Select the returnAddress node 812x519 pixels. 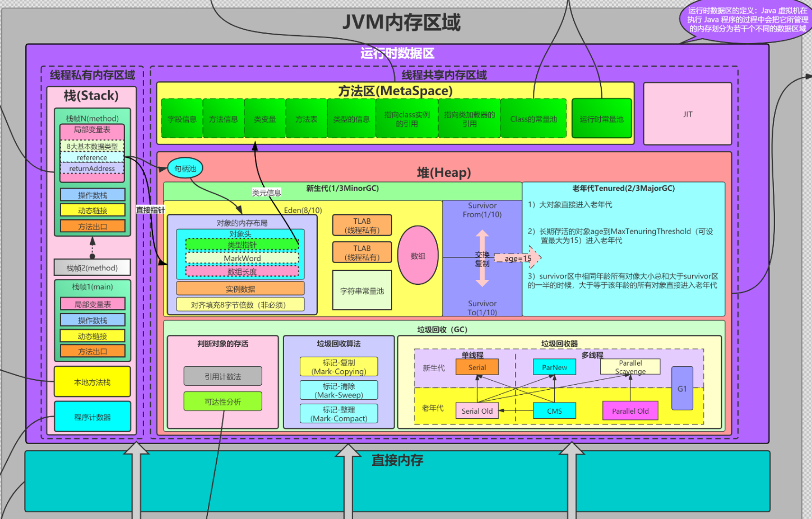pos(92,169)
